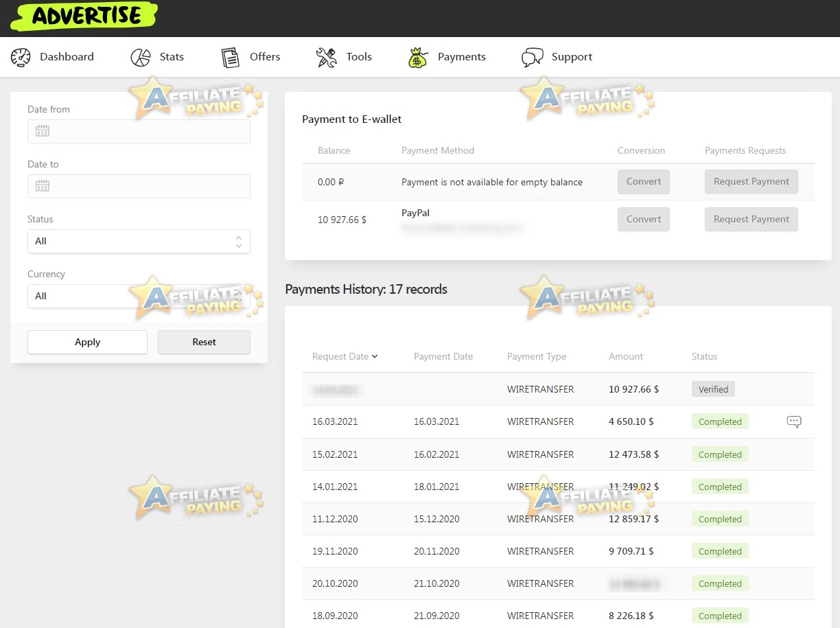Viewport: 840px width, 628px height.
Task: Click Completed badge for 18.09.2020 row
Action: (720, 616)
